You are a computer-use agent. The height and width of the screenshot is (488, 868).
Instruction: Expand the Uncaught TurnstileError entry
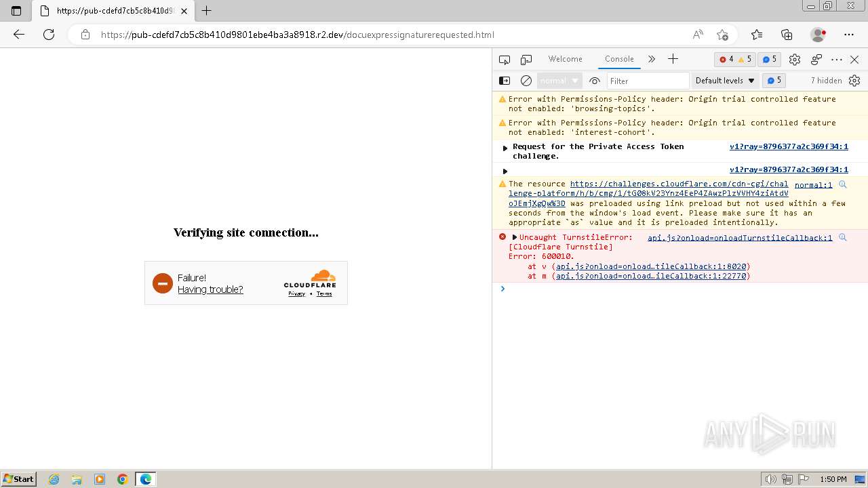(515, 237)
